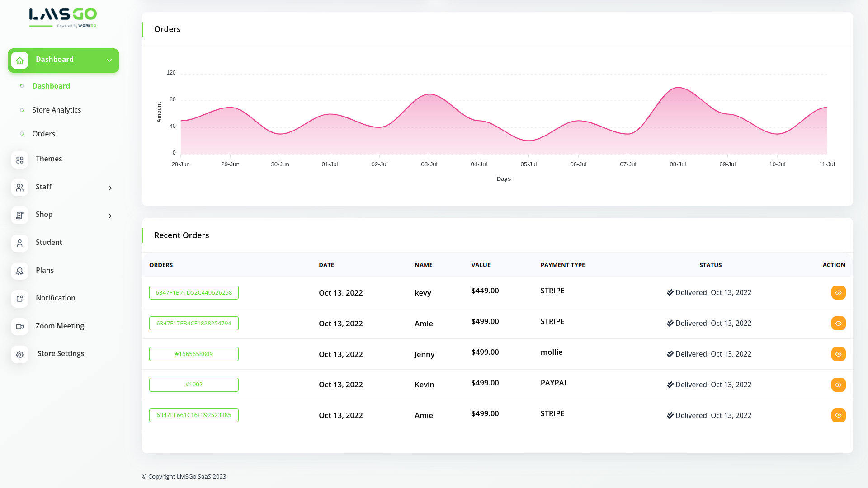Screen dimensions: 868x488
Task: Open order #1002 badge
Action: (193, 385)
